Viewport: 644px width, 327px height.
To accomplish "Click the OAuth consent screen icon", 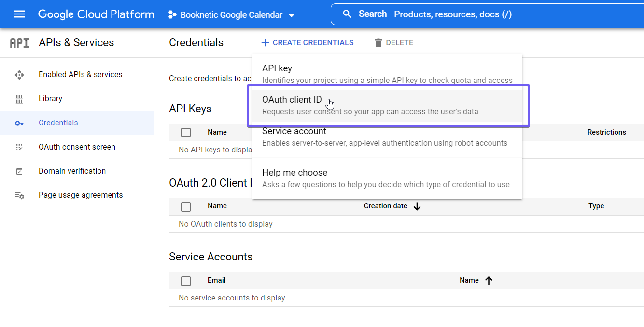I will [x=19, y=147].
